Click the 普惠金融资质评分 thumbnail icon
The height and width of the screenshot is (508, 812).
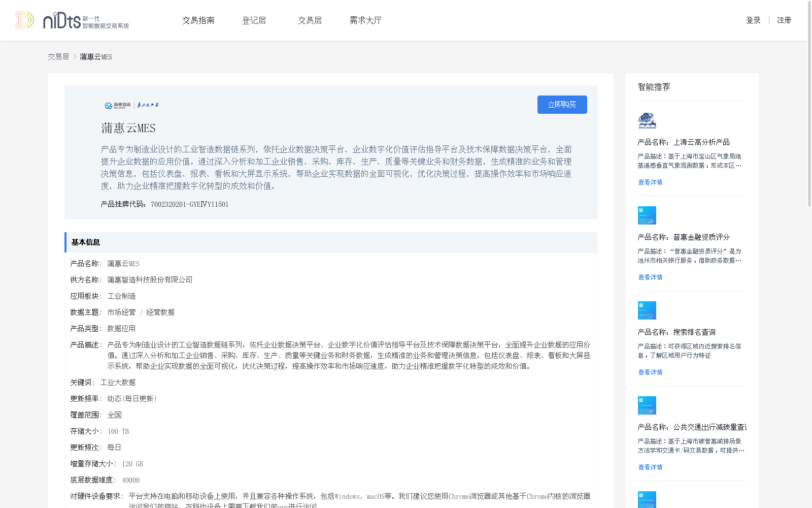(x=647, y=215)
